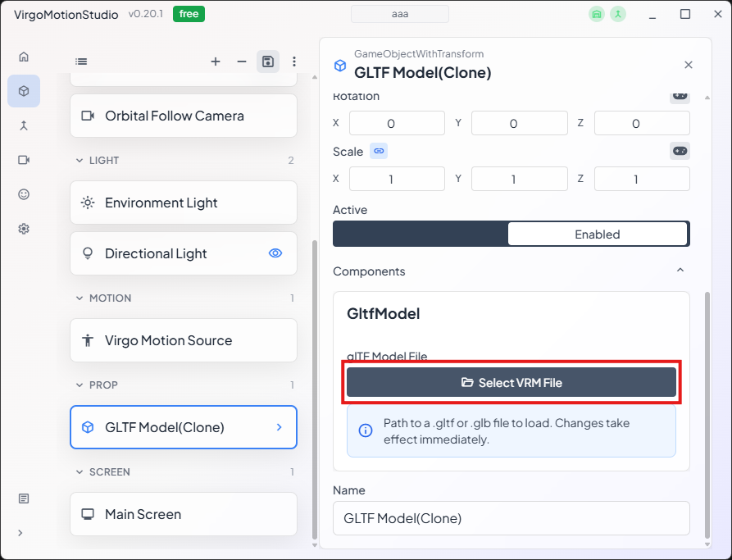
Task: Open the log document icon in sidebar
Action: point(24,499)
